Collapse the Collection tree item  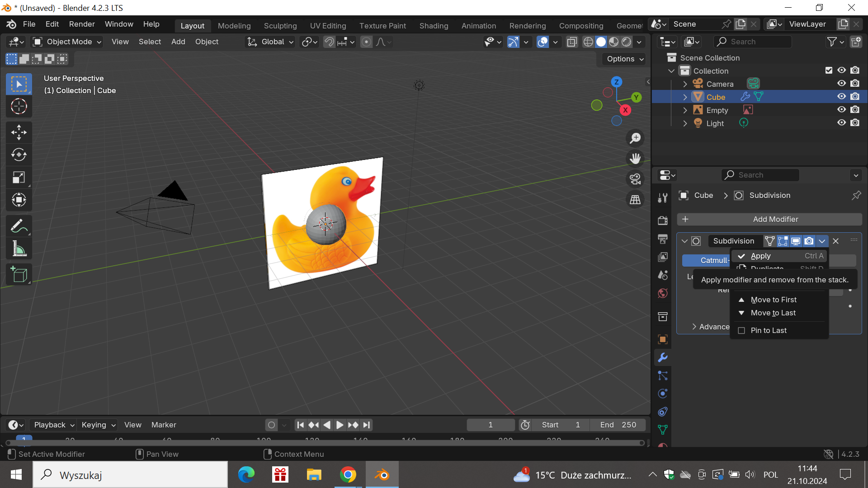671,71
